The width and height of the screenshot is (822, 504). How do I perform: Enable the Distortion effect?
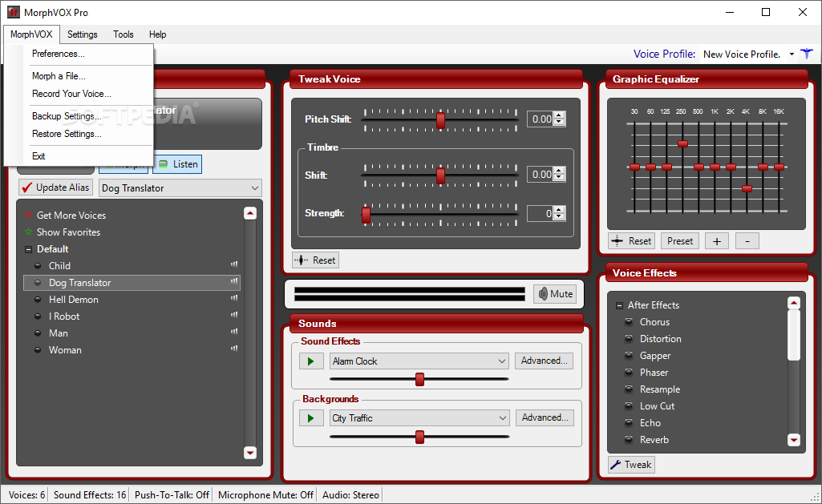[629, 338]
